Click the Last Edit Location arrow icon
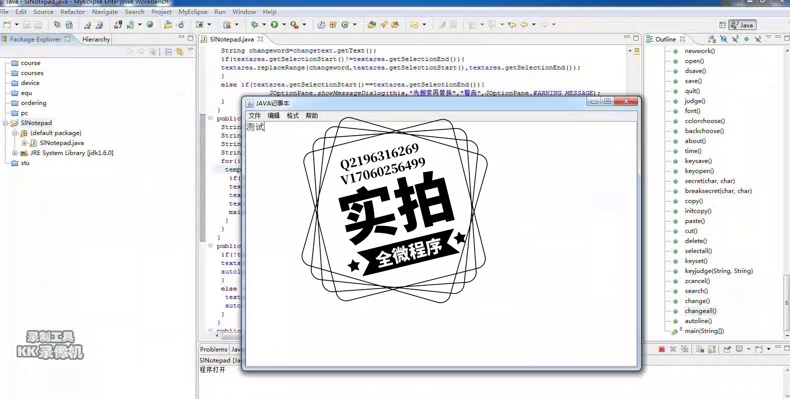 (x=512, y=24)
